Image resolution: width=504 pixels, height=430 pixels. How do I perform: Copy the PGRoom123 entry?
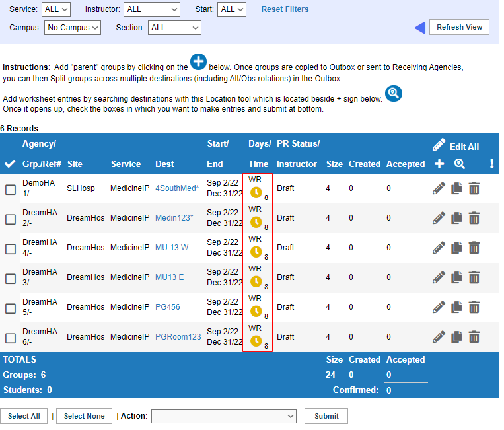(456, 337)
